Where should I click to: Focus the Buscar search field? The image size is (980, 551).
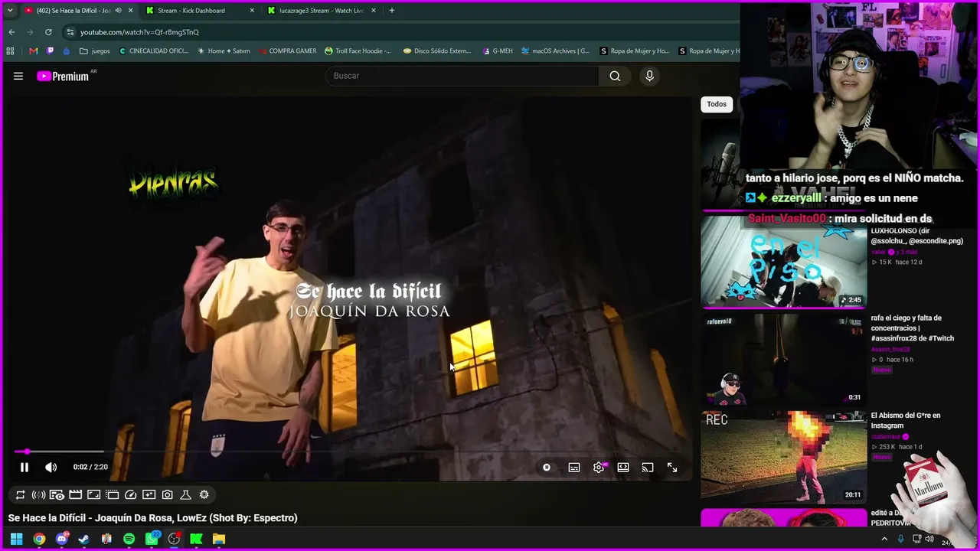click(463, 76)
